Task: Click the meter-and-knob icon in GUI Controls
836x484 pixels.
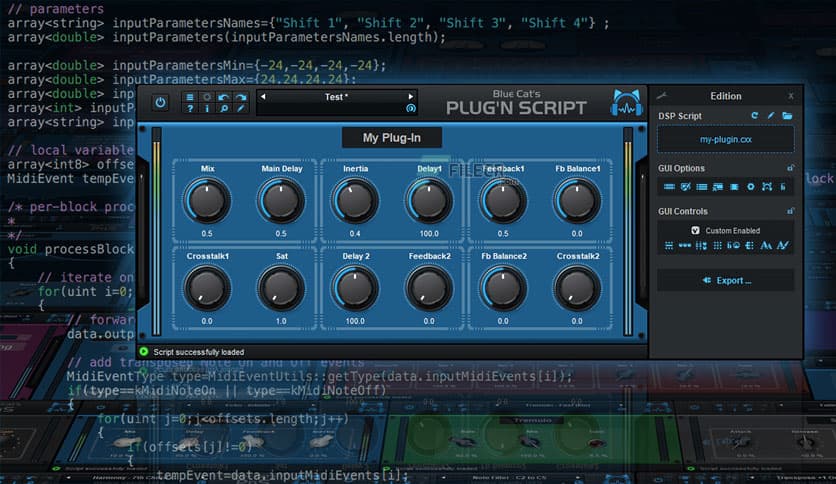Action: click(x=733, y=246)
